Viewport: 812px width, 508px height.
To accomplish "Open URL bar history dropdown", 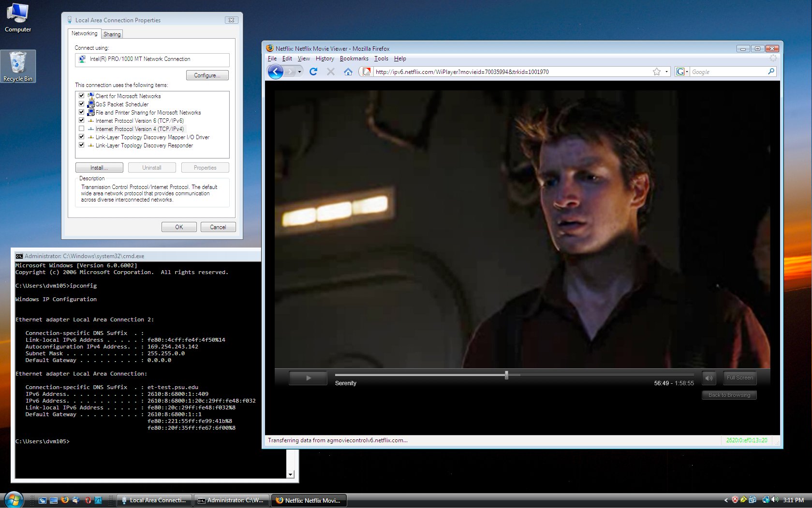I will [x=666, y=72].
